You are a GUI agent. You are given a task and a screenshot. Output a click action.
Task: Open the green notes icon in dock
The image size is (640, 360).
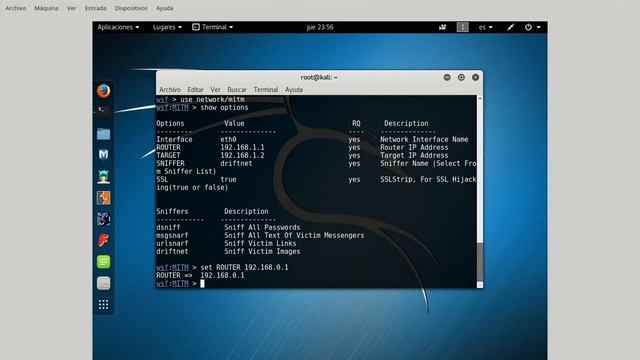coord(103,262)
